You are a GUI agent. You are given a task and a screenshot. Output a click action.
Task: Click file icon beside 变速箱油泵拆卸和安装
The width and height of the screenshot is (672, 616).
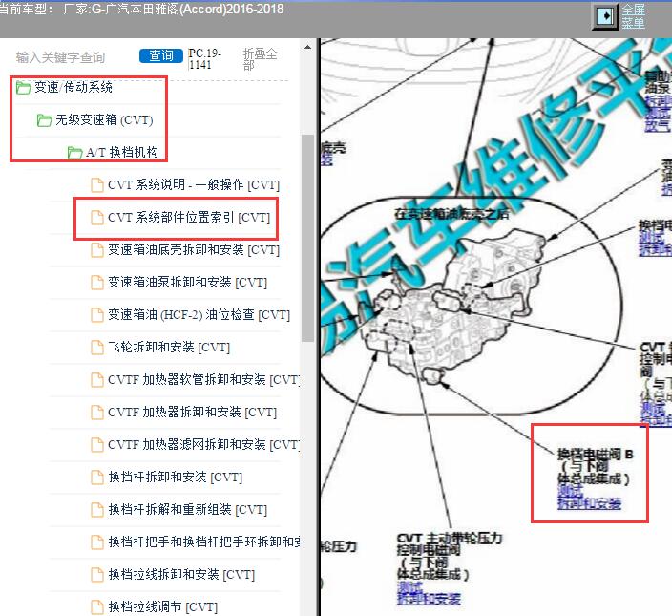click(97, 283)
